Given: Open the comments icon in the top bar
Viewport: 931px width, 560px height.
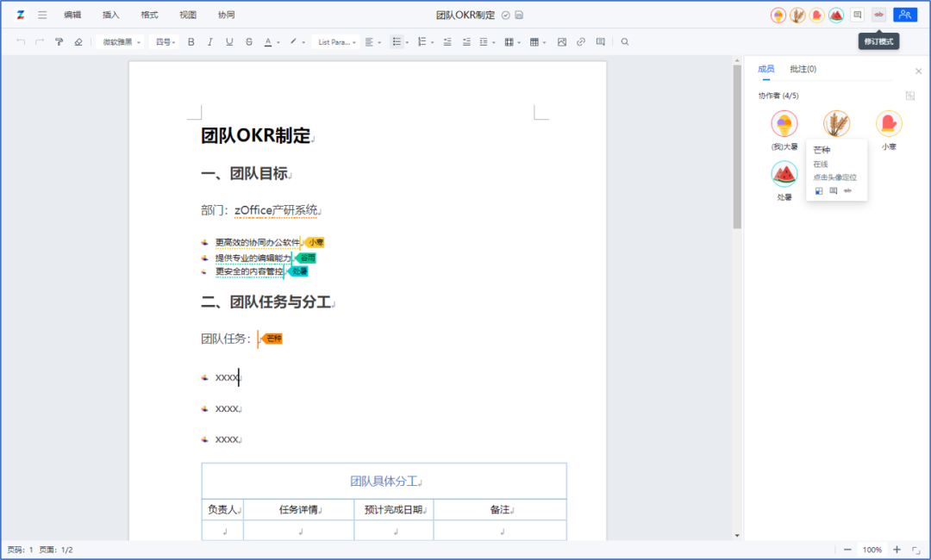Looking at the screenshot, I should [857, 15].
